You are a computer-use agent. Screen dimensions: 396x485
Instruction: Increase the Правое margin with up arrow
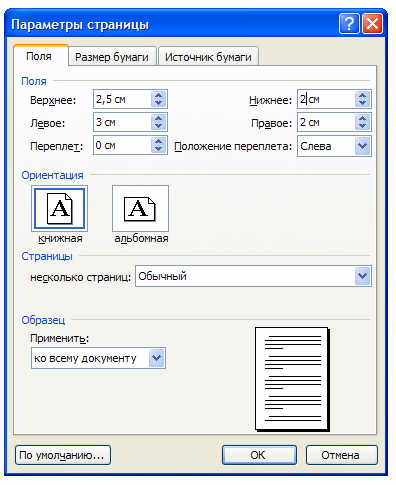pos(363,118)
